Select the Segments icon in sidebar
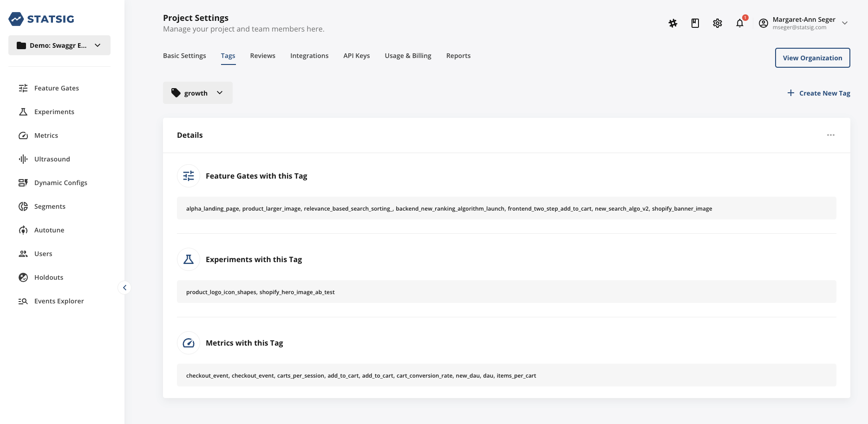 [24, 206]
